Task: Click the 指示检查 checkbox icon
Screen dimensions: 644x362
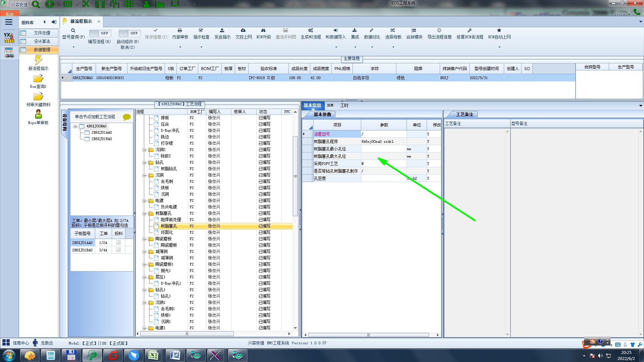Action: (x=201, y=30)
